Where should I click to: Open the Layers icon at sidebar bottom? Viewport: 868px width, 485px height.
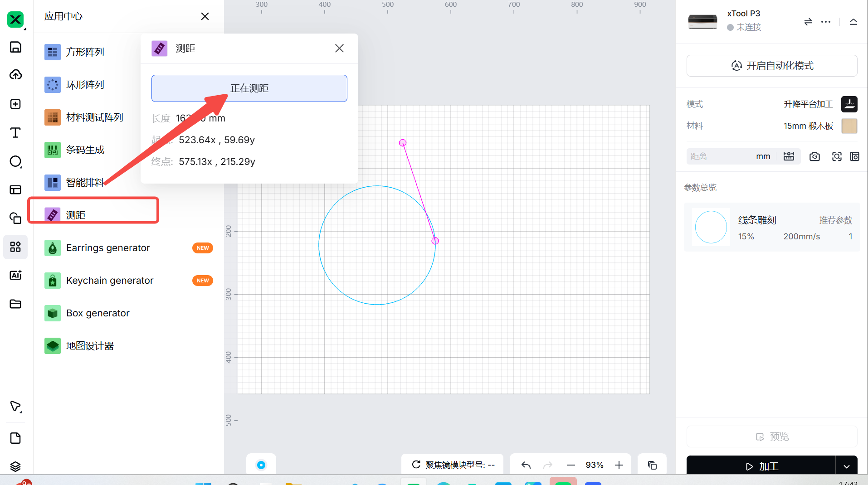pyautogui.click(x=15, y=466)
